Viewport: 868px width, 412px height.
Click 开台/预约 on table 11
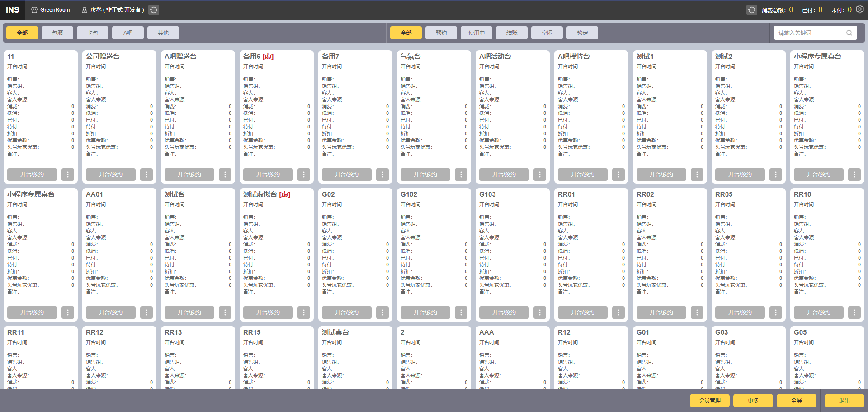click(x=32, y=175)
